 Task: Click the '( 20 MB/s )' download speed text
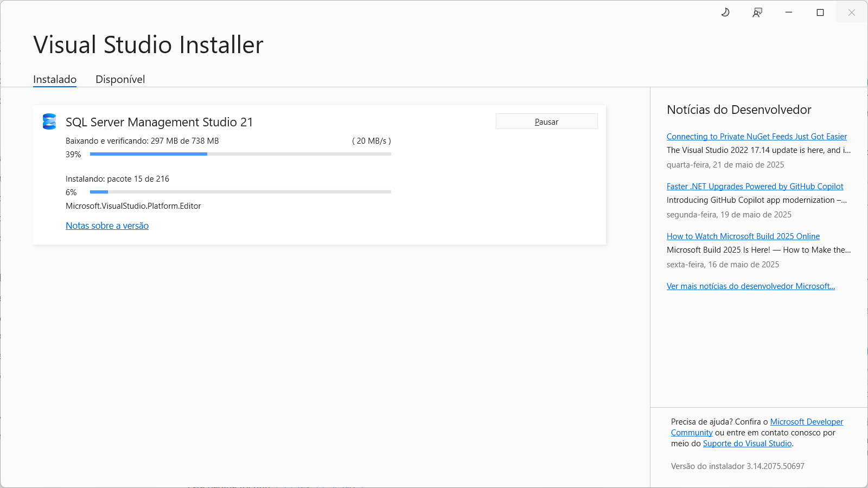click(x=372, y=141)
